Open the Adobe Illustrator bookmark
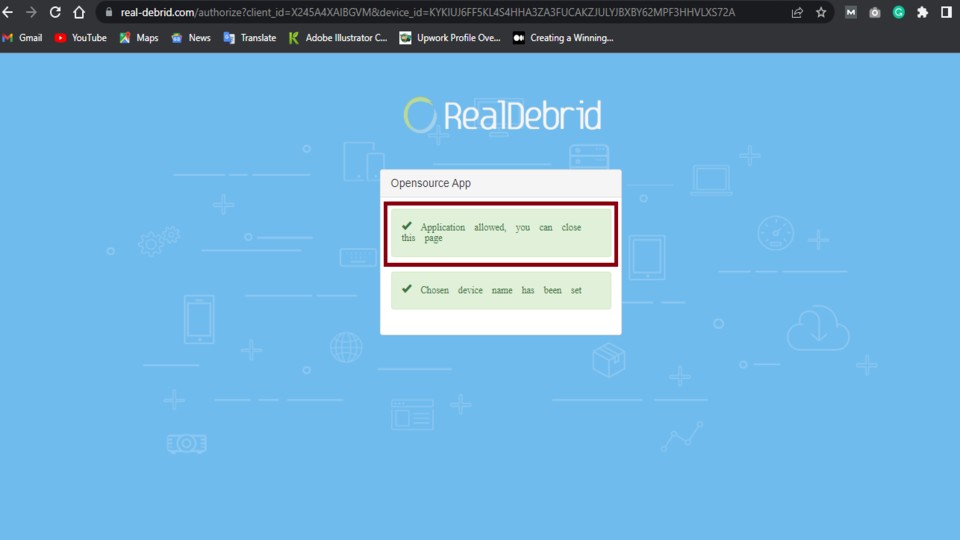 tap(338, 38)
